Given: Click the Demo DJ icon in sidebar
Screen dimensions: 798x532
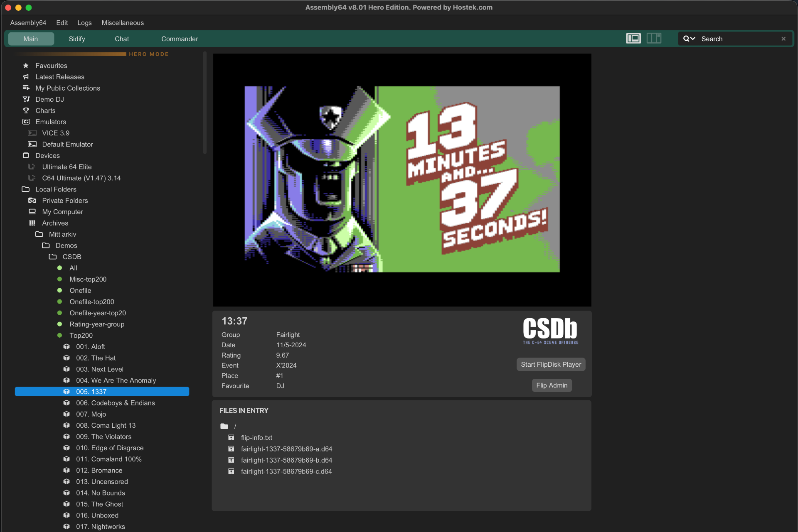Looking at the screenshot, I should 26,99.
